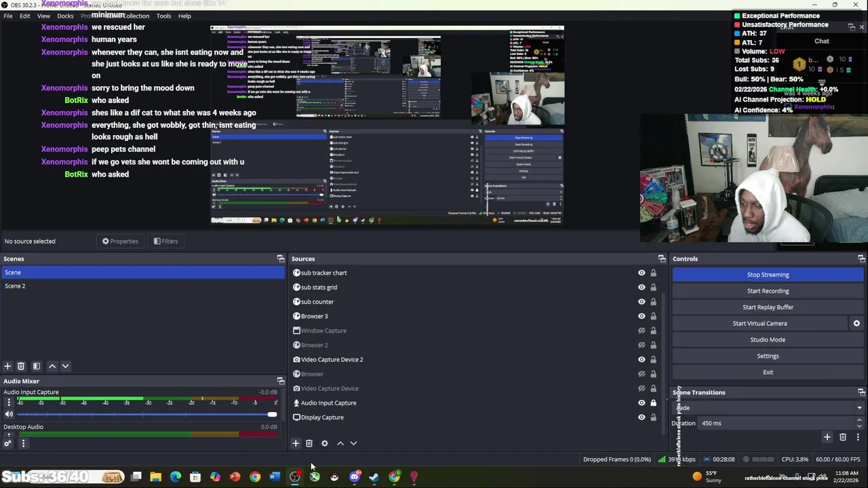This screenshot has width=868, height=488.
Task: Click Start Virtual Camera button
Action: (x=759, y=323)
